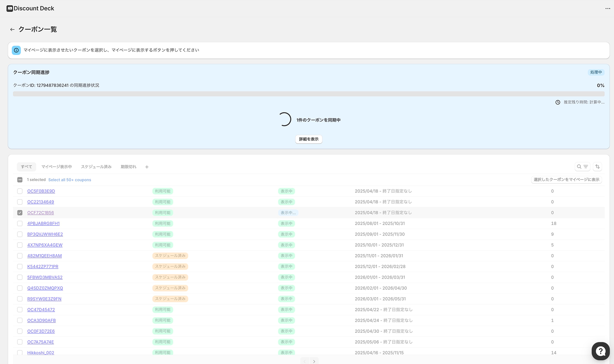Click the plus icon to add view
The height and width of the screenshot is (364, 614).
147,167
